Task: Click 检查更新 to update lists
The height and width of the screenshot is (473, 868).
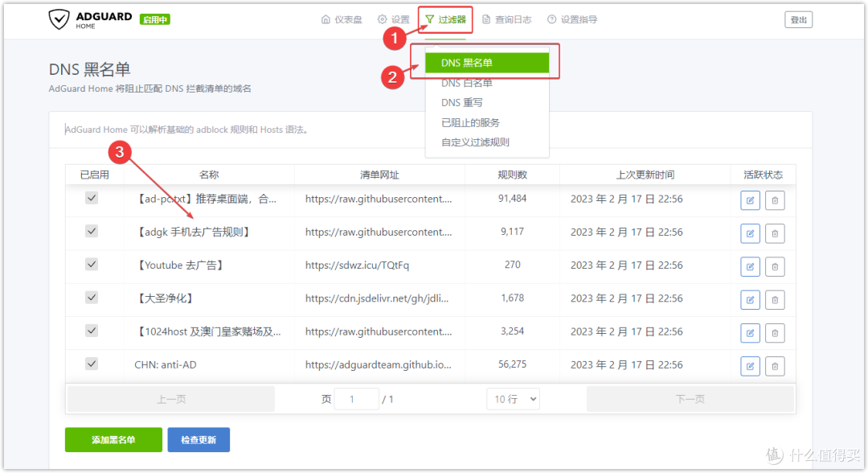Action: (199, 439)
